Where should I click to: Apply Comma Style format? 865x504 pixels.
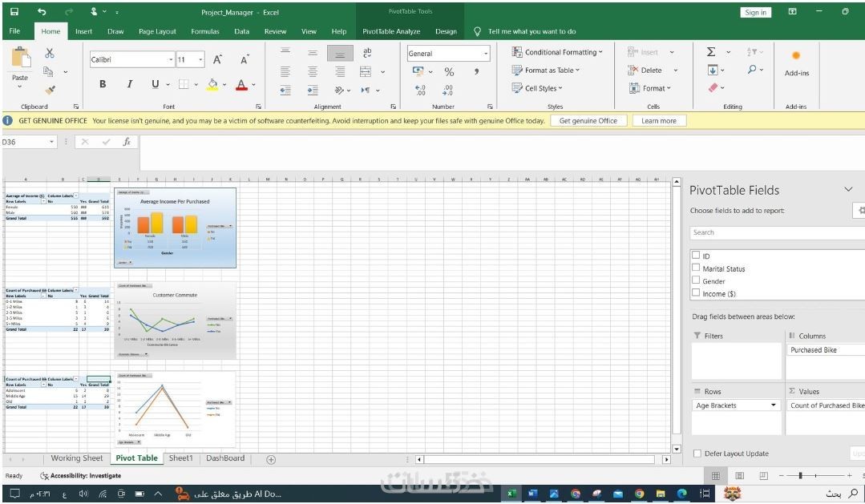click(x=476, y=71)
